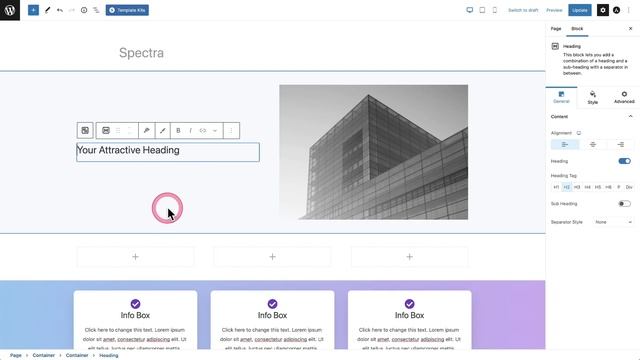Add block in third empty column
Image resolution: width=640 pixels, height=360 pixels.
pyautogui.click(x=409, y=257)
